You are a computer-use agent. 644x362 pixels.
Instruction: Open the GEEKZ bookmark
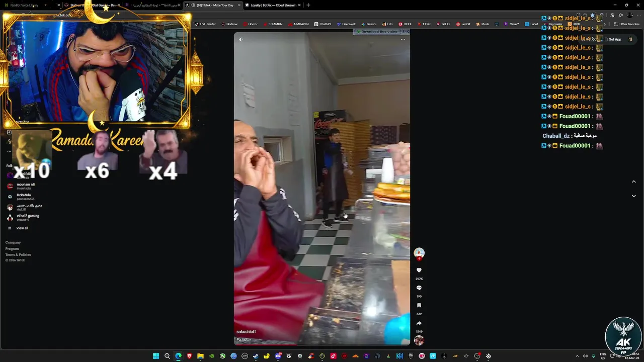pos(443,24)
